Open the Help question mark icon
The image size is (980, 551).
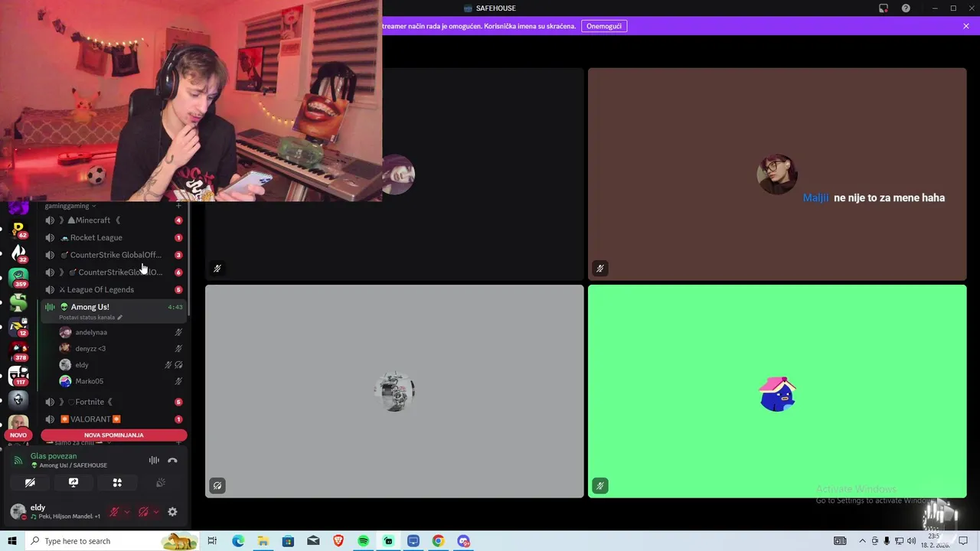pos(906,8)
